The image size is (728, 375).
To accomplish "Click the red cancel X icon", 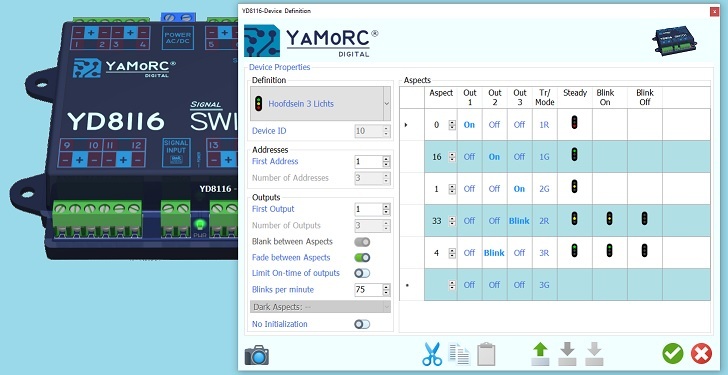I will pyautogui.click(x=701, y=354).
